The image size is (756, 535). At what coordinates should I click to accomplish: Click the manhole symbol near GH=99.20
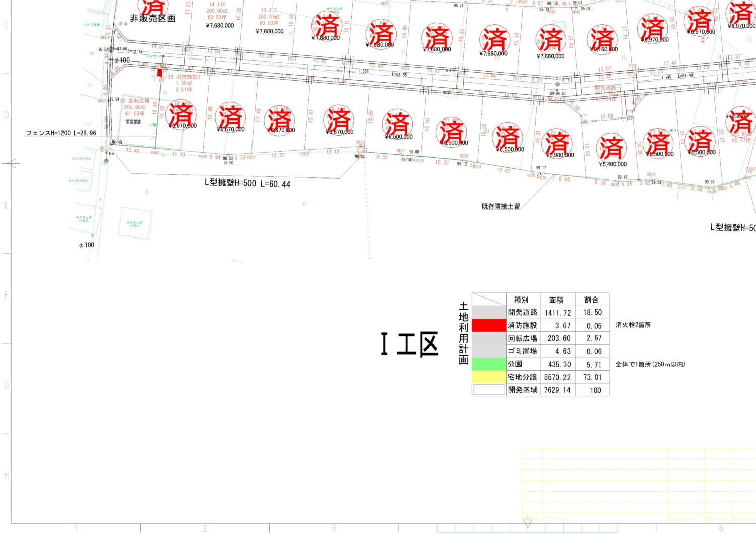tap(557, 84)
